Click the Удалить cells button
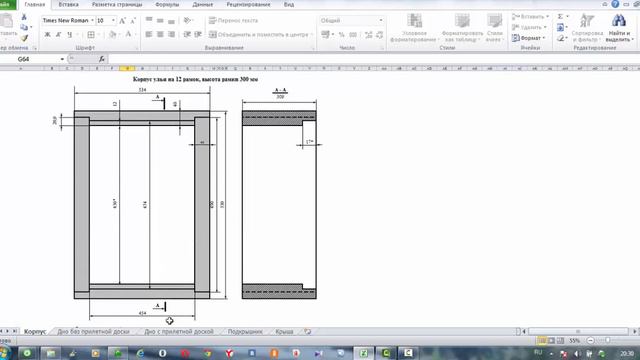Viewport: 640px width, 360px height. point(528,27)
